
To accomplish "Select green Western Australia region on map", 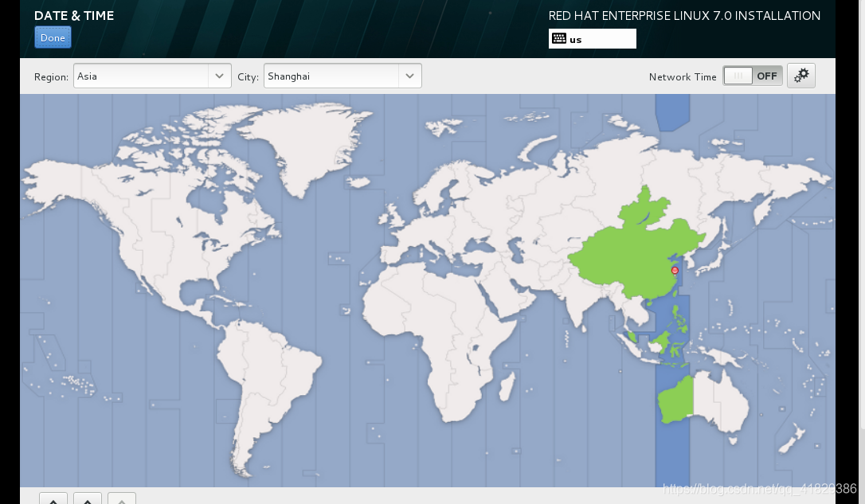I will (676, 400).
